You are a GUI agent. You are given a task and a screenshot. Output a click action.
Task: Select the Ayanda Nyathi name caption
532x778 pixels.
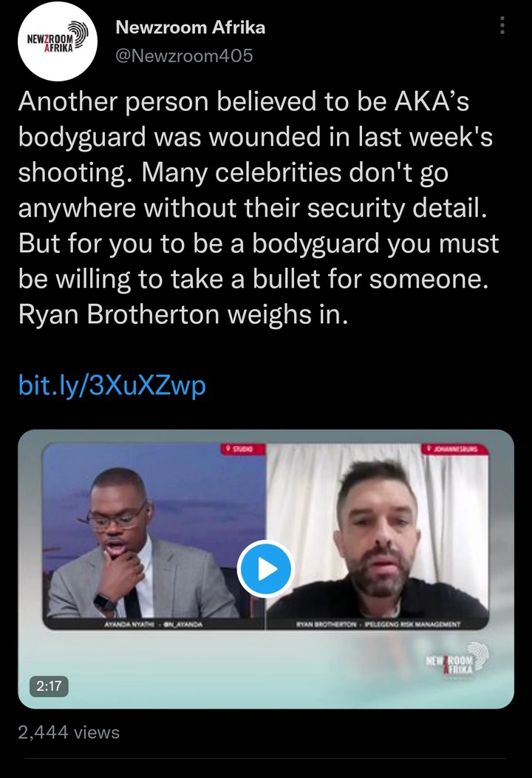(x=153, y=624)
